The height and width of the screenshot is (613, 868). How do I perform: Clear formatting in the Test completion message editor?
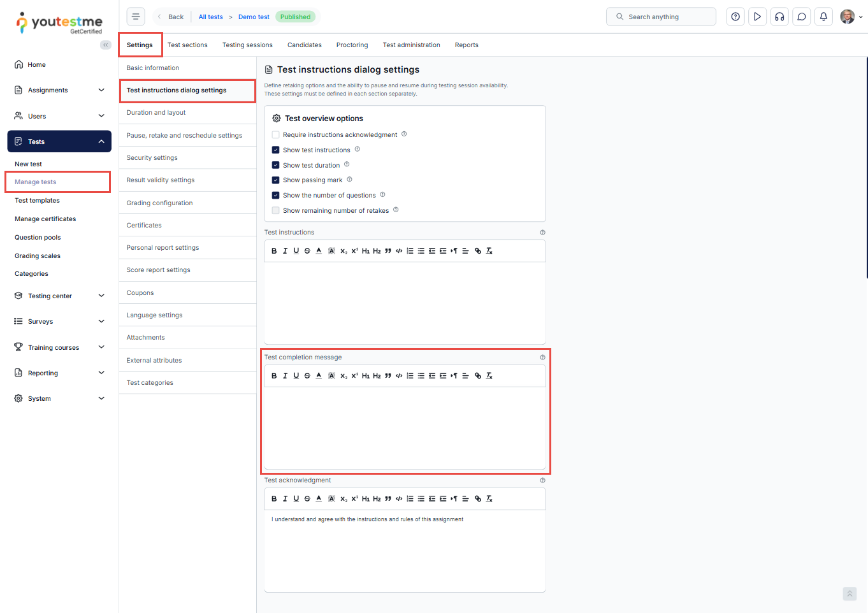(x=489, y=376)
